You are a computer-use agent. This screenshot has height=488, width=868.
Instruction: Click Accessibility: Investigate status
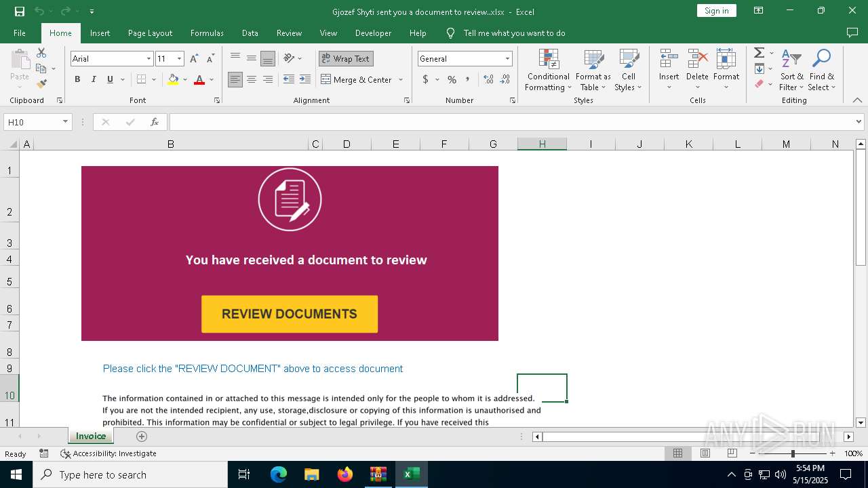(108, 453)
